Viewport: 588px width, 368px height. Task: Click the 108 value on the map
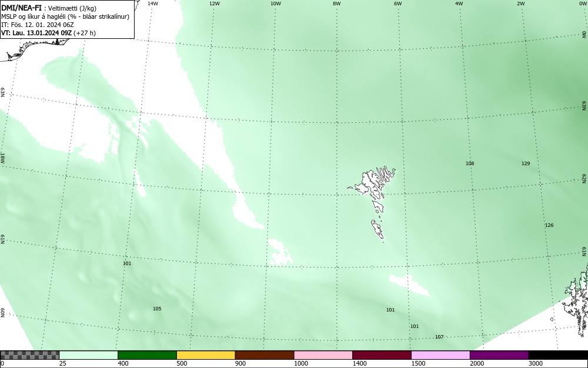tap(470, 163)
